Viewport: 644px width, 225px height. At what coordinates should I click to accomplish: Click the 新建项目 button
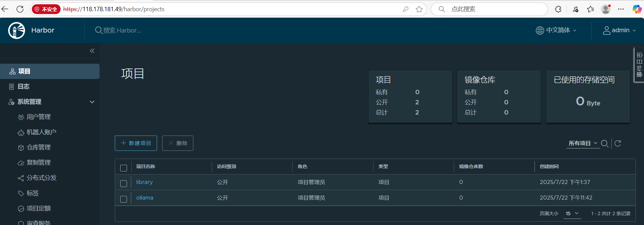(x=136, y=143)
